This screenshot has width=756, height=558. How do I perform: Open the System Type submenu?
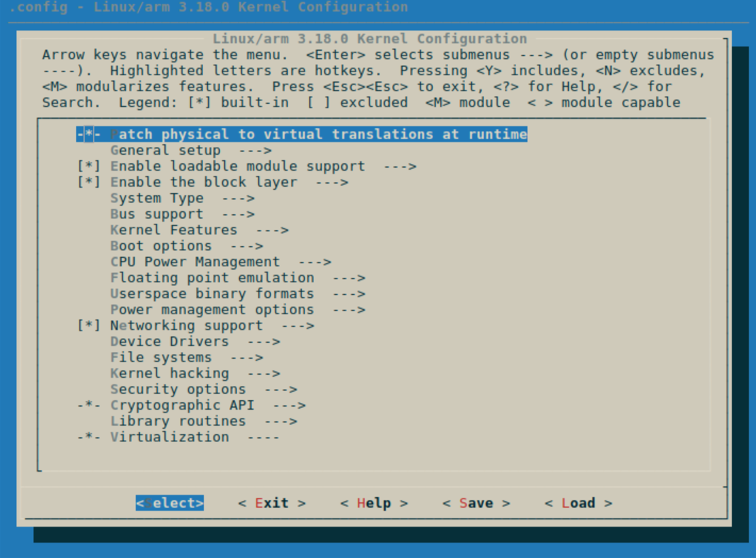click(x=182, y=198)
